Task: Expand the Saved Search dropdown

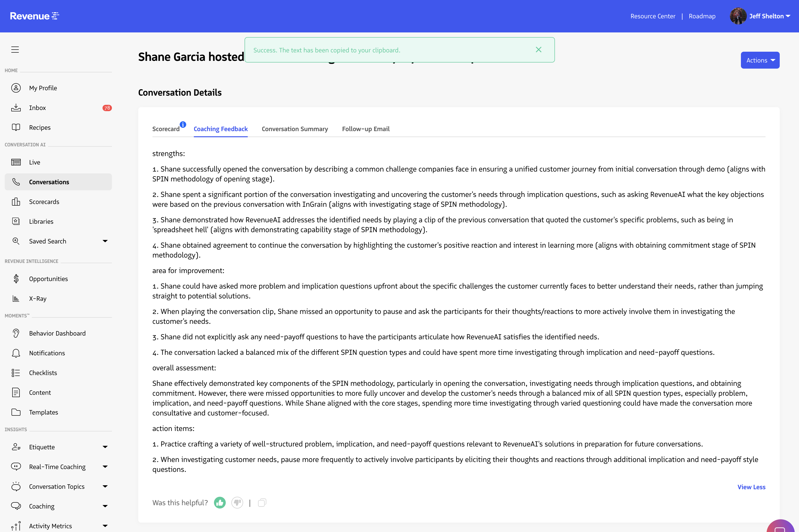Action: click(105, 241)
